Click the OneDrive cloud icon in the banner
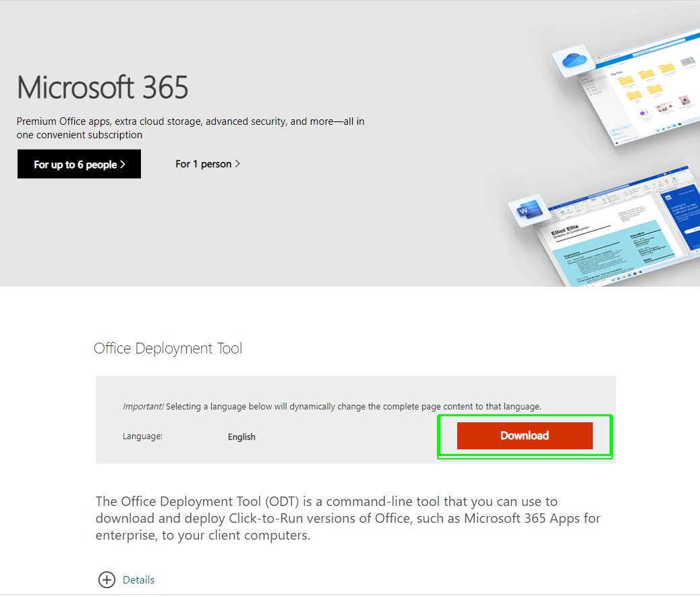The width and height of the screenshot is (700, 597). pos(574,60)
